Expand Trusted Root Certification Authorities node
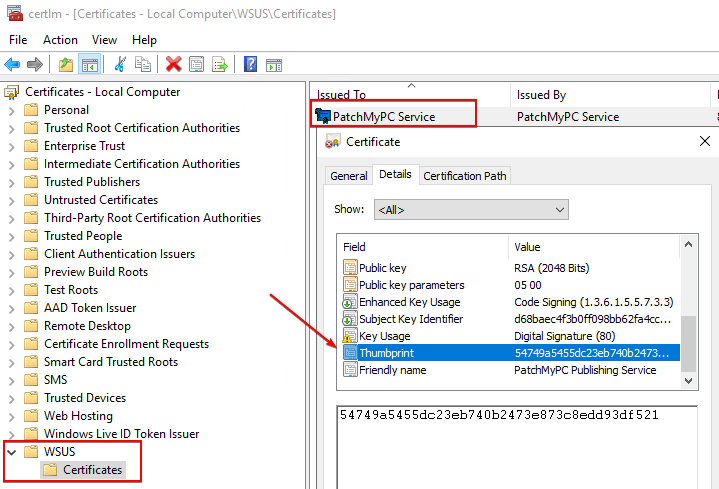The width and height of the screenshot is (719, 489). click(12, 128)
